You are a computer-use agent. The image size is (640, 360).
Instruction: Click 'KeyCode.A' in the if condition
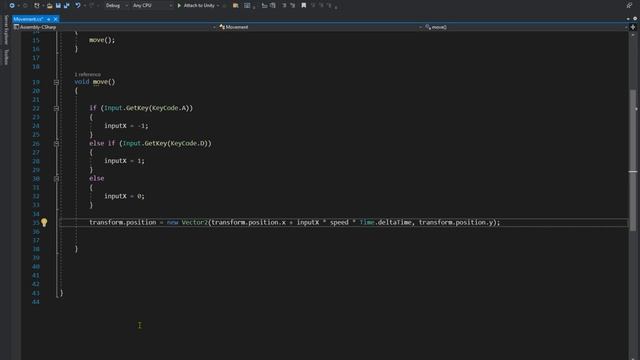click(169, 108)
